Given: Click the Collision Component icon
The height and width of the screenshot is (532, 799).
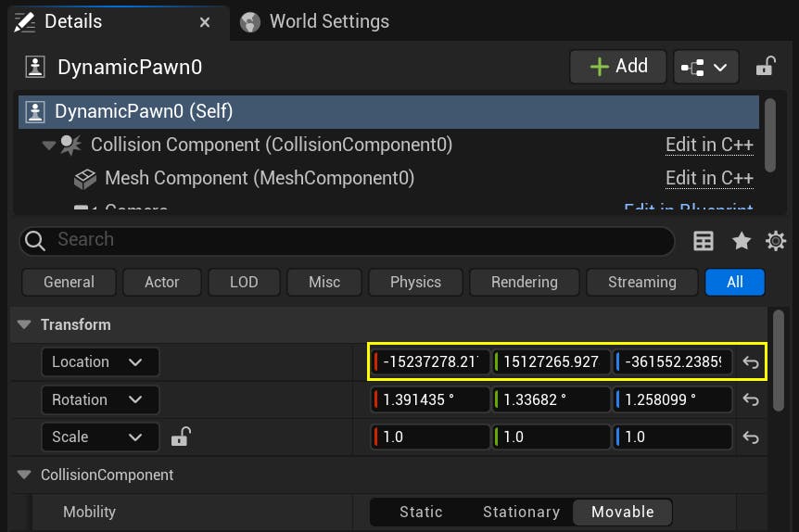Looking at the screenshot, I should pos(70,145).
